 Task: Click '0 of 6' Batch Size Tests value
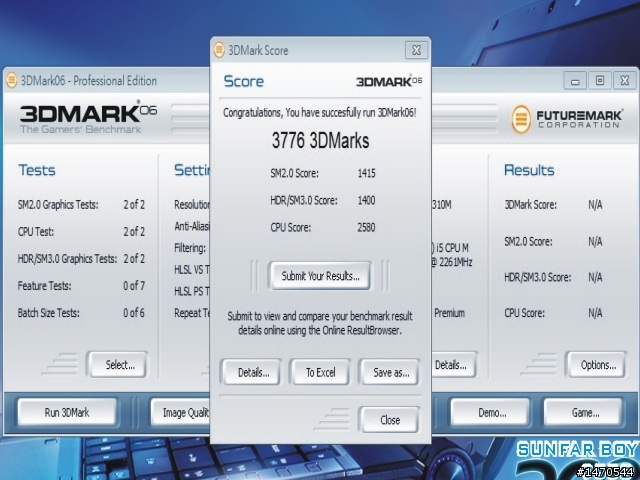pos(134,313)
